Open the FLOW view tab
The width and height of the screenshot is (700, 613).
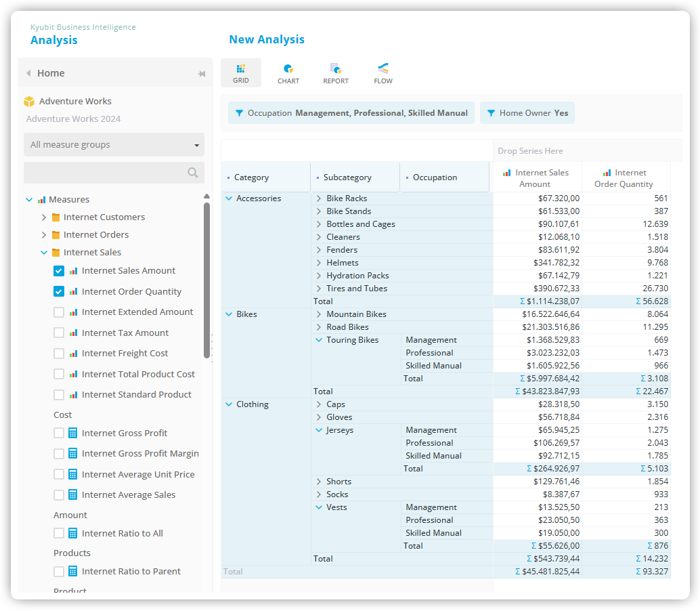(383, 74)
